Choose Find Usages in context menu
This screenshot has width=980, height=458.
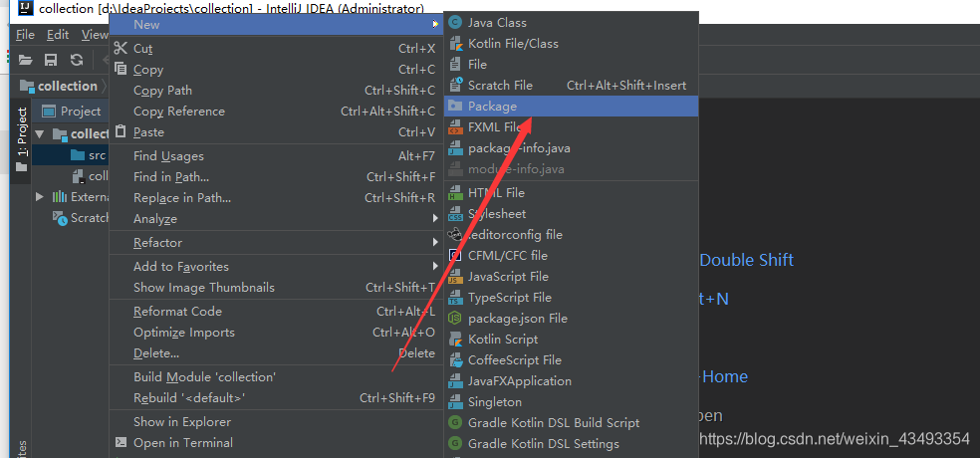point(276,156)
